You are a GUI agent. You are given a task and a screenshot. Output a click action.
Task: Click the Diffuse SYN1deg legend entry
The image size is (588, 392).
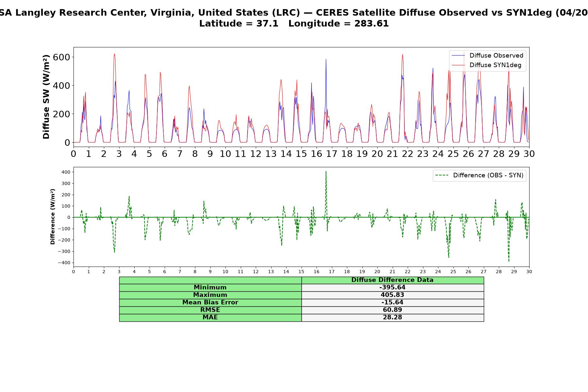[486, 65]
